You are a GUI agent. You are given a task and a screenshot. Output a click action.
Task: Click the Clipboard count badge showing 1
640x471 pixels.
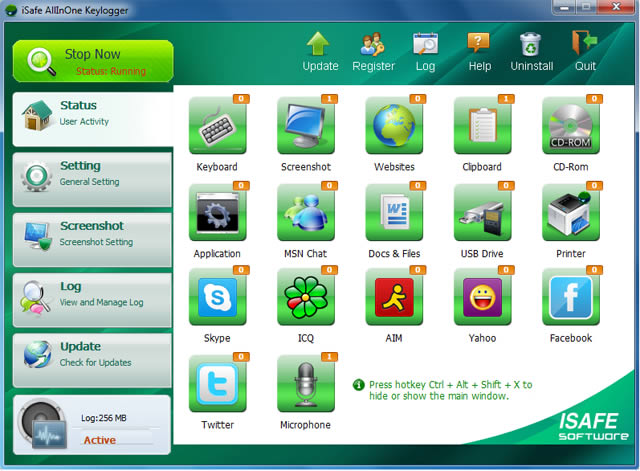506,99
